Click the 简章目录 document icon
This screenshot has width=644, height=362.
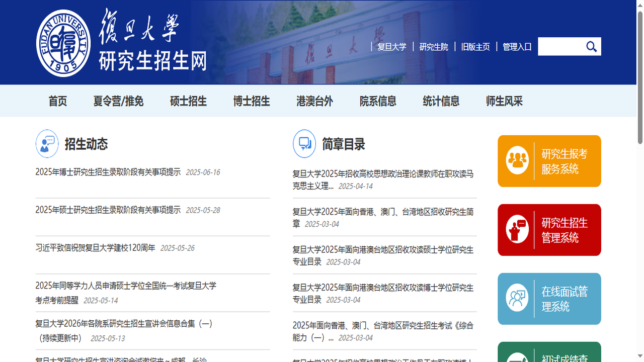pos(304,143)
